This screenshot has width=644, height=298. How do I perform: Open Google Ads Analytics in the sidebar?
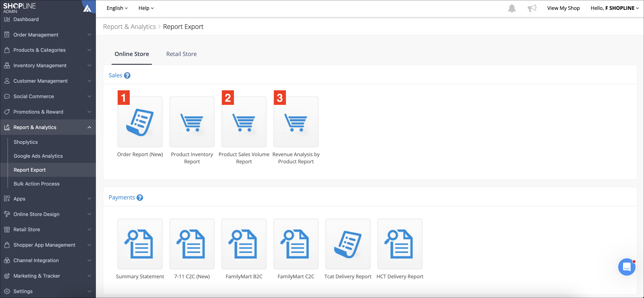[38, 156]
